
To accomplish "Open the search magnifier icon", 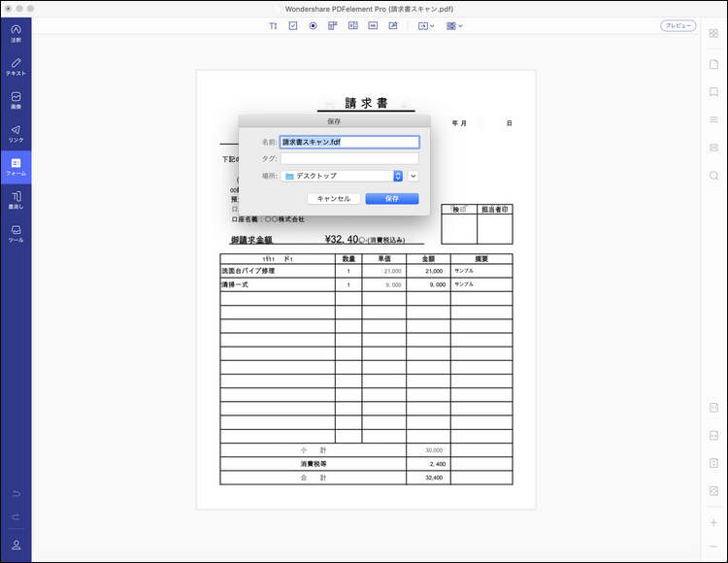I will click(713, 176).
